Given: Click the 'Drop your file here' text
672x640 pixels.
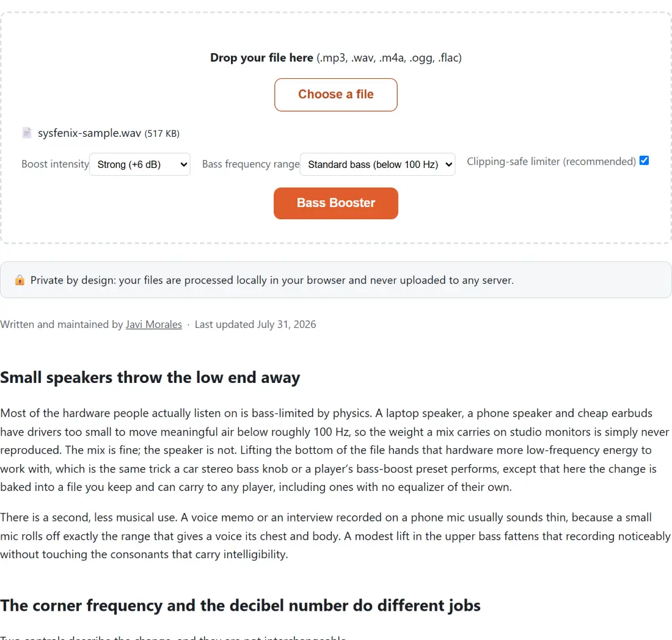Looking at the screenshot, I should click(261, 58).
